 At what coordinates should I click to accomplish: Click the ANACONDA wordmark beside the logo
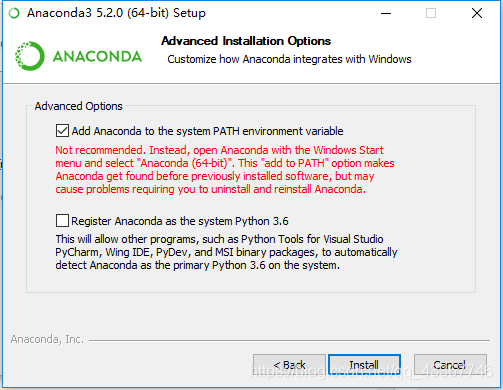click(98, 56)
